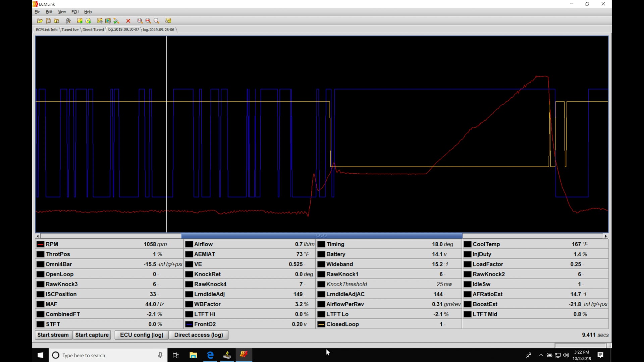Switch to log.2019.09.26-06 tab
The image size is (644, 362).
[158, 30]
